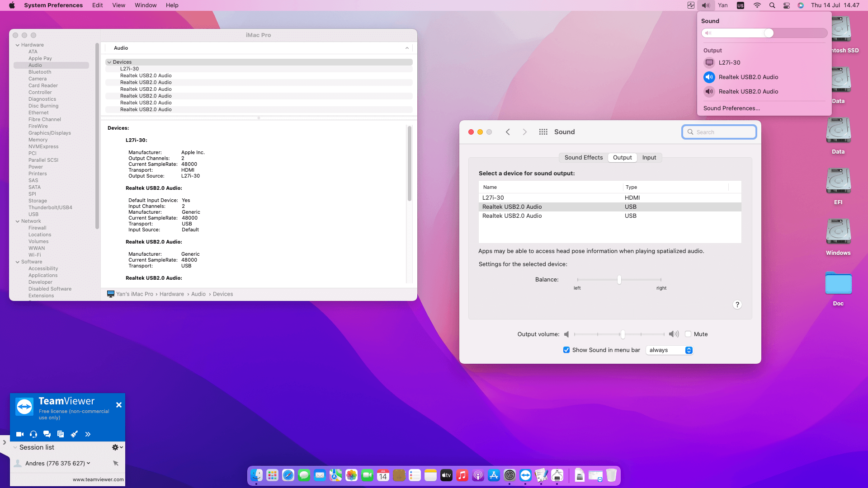Open Spotlight search in menu bar
The image size is (868, 488).
pyautogui.click(x=772, y=5)
